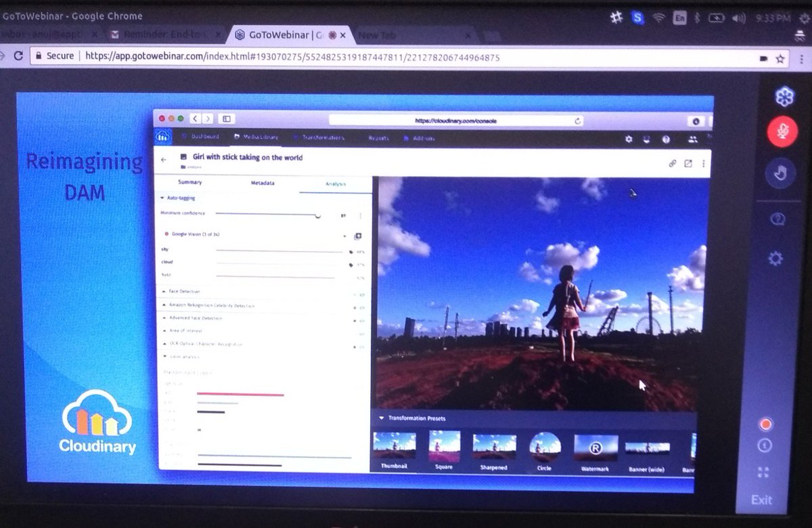Screen dimensions: 812x528
Task: Switch to the Reminder email tab
Action: click(166, 34)
